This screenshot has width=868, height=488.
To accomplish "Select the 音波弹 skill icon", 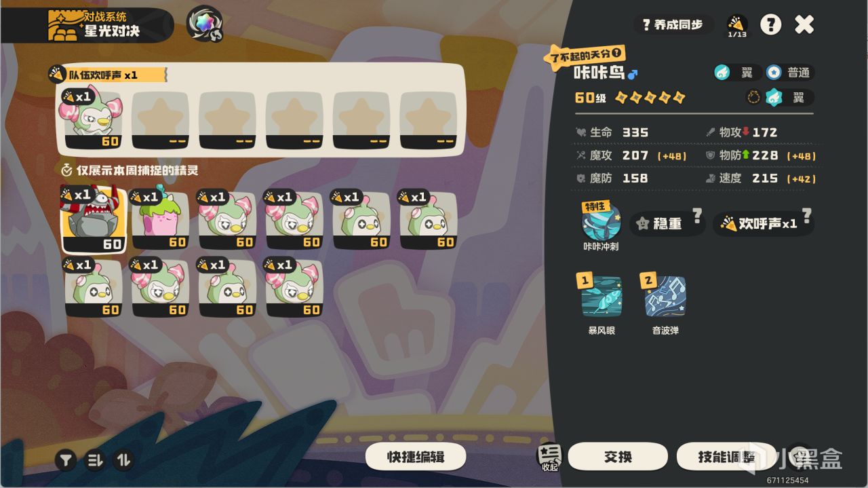I will tap(665, 296).
